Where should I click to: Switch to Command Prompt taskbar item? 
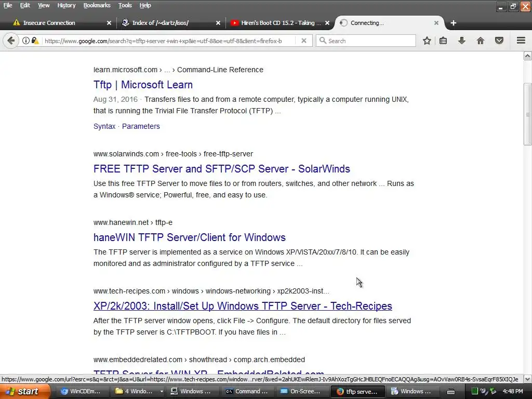247,391
